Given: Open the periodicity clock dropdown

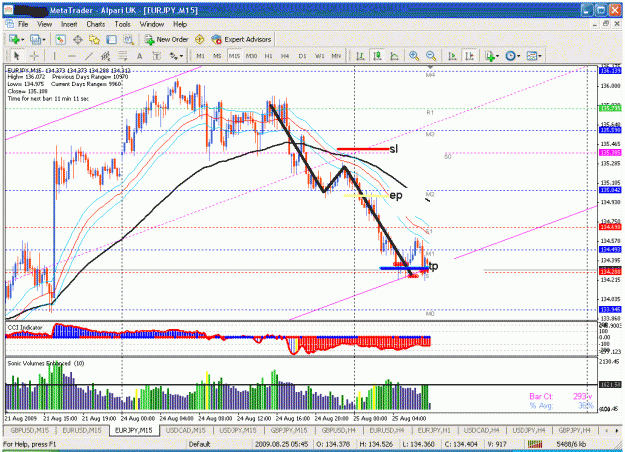Looking at the screenshot, I should (x=513, y=56).
